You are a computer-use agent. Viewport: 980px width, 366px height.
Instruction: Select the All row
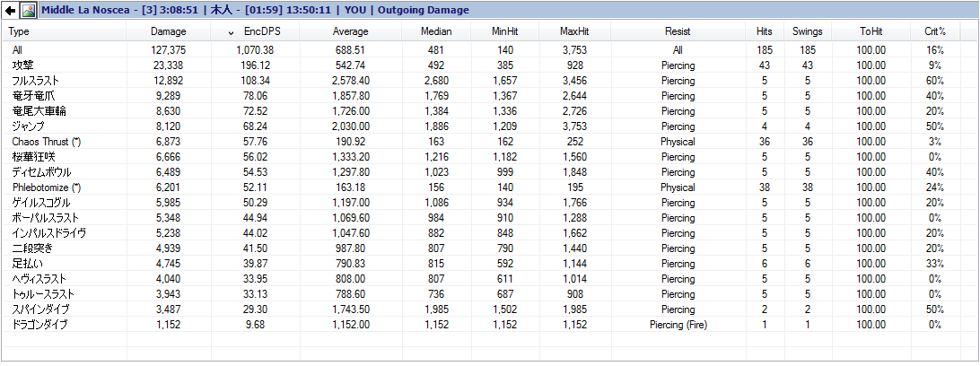point(481,50)
